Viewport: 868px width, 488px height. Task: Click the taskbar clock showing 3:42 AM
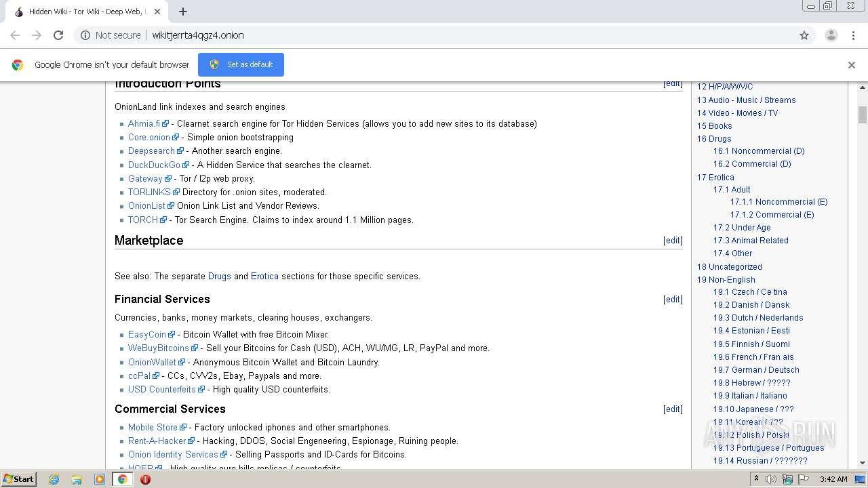pyautogui.click(x=833, y=479)
